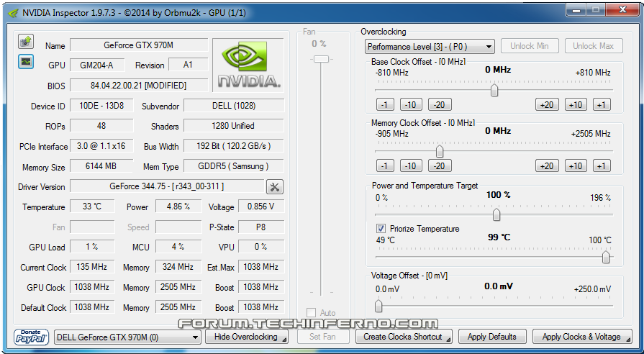The height and width of the screenshot is (354, 644).
Task: Click the Voltage Offset slider handle
Action: click(378, 306)
